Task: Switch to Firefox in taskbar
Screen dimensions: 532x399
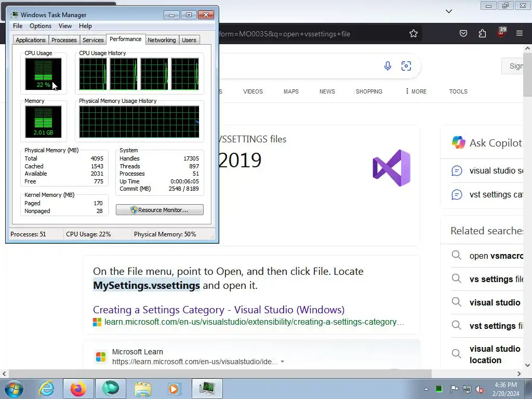Action: point(78,389)
